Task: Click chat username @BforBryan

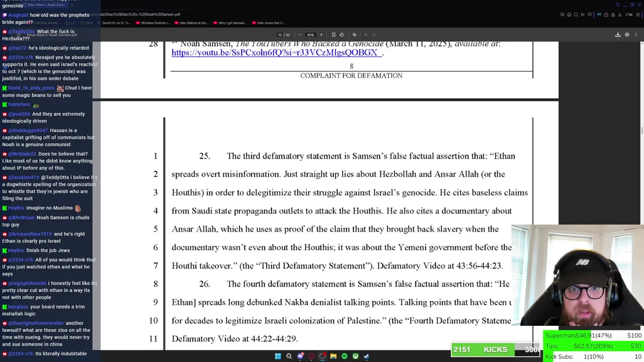Action: click(x=21, y=218)
